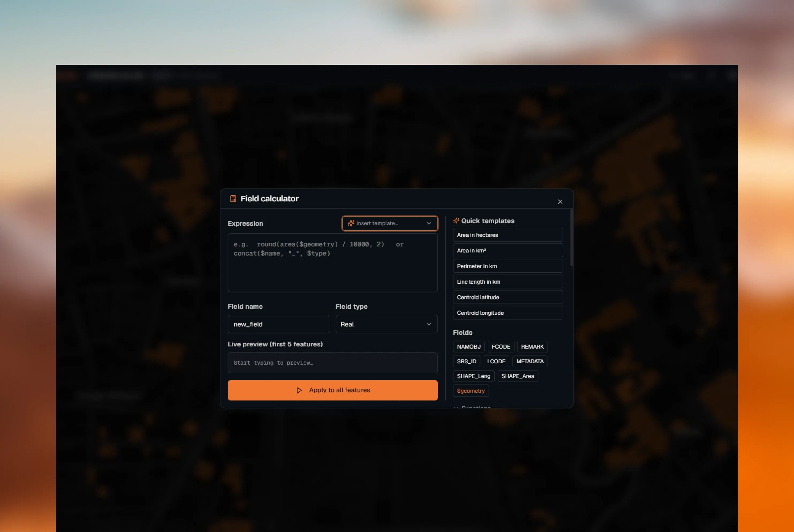Click the Field name input
Image resolution: width=794 pixels, height=532 pixels.
[x=279, y=324]
